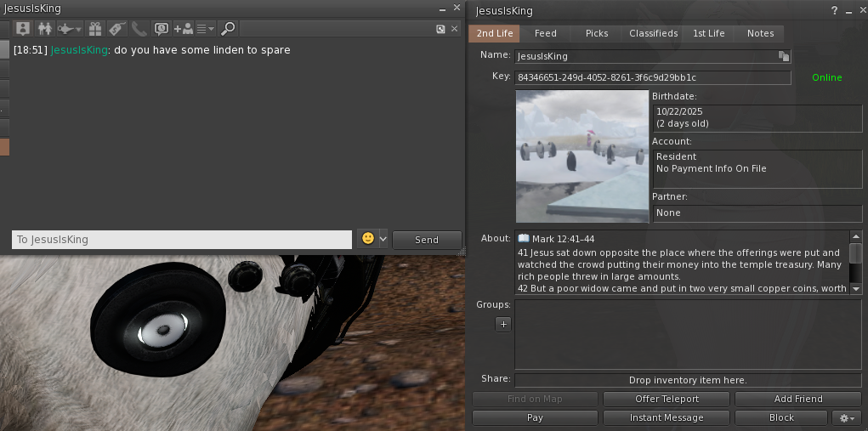
Task: Click the Block button
Action: coord(781,417)
